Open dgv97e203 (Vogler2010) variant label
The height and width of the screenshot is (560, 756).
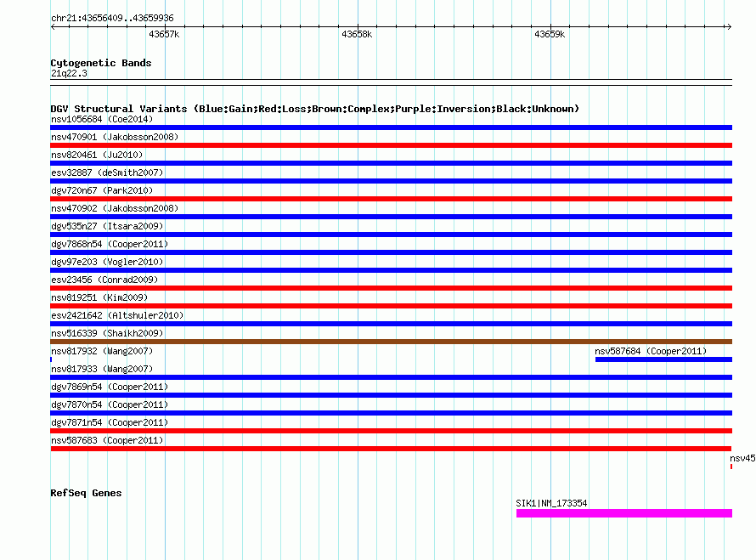(107, 262)
